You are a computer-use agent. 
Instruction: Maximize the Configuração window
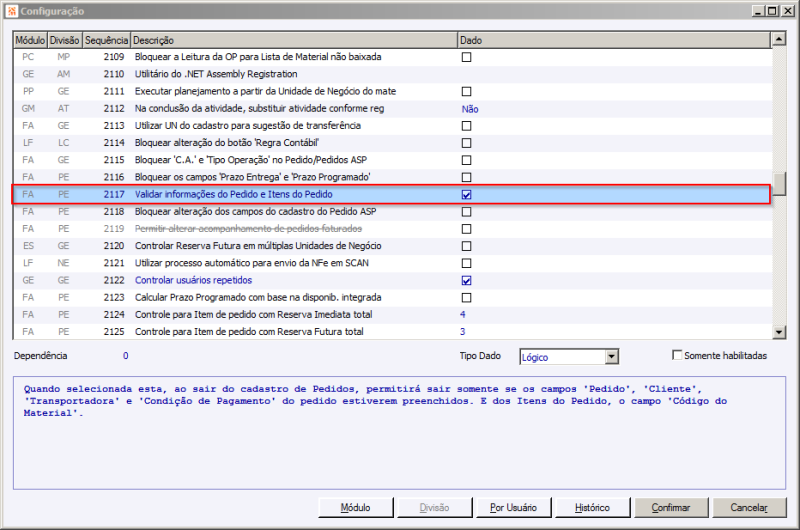point(772,11)
